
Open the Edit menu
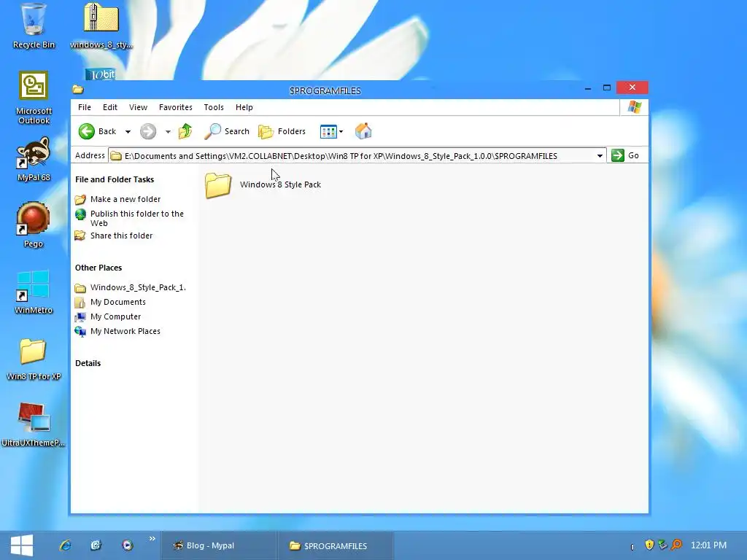click(110, 107)
